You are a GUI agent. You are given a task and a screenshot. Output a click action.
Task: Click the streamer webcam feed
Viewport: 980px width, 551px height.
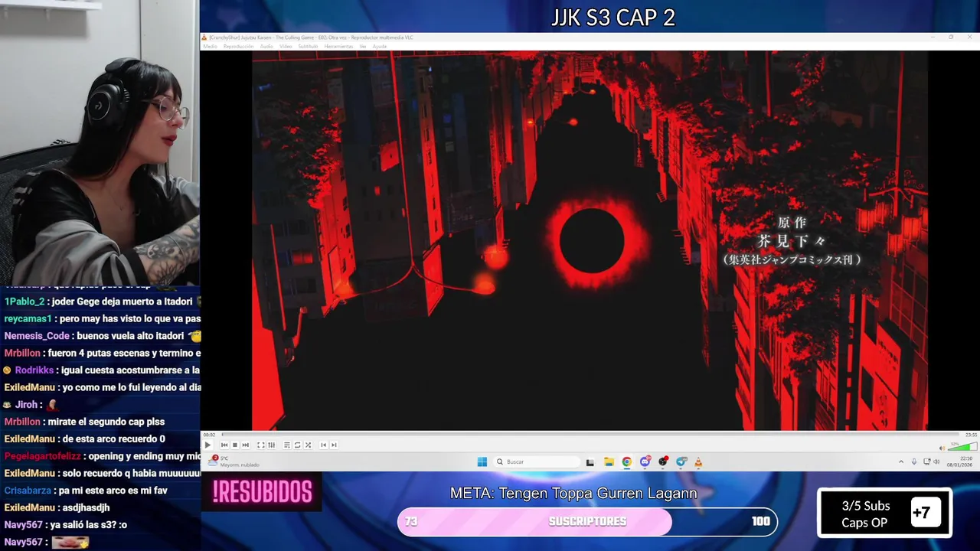100,142
